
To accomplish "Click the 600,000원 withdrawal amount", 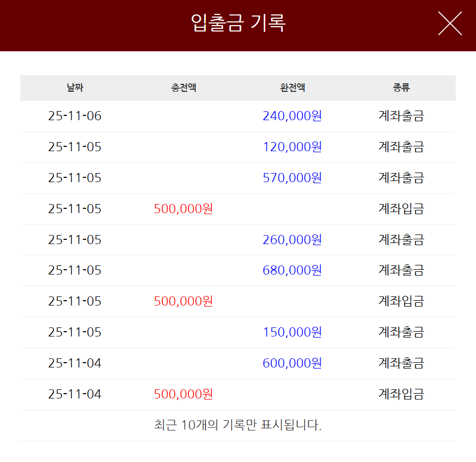I will [x=292, y=363].
